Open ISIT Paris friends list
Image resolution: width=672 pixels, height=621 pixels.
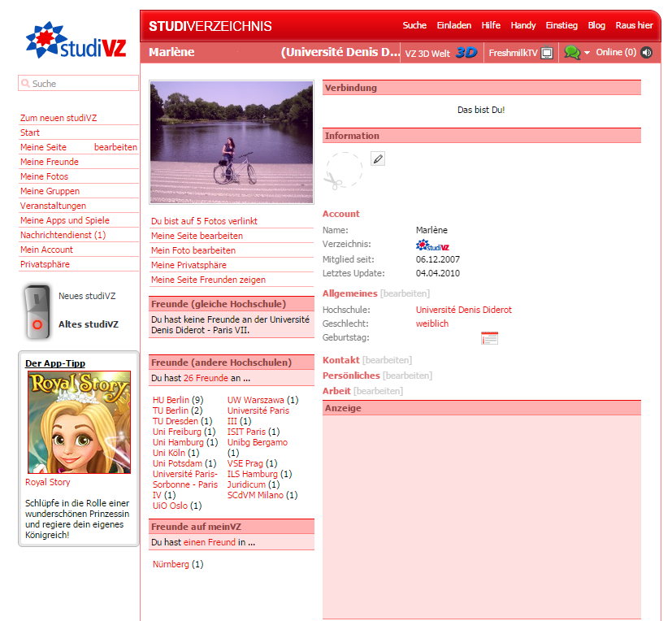(246, 432)
